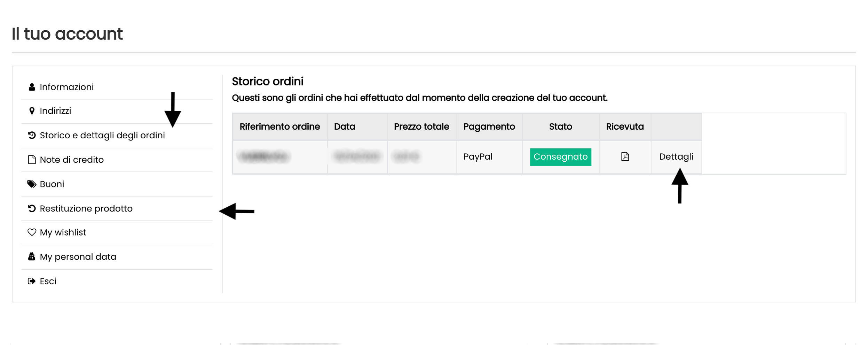Click the Informazioni person icon
Viewport: 868px width, 345px height.
[x=32, y=87]
